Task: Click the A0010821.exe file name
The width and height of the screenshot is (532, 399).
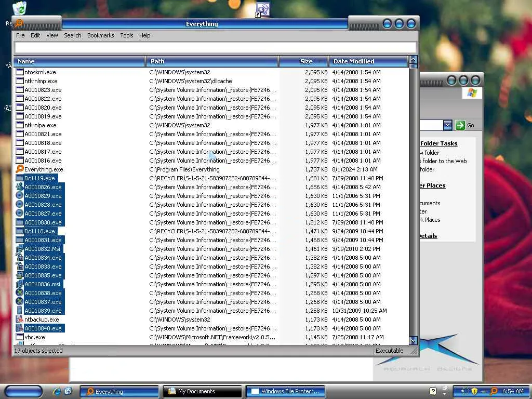Action: [43, 134]
